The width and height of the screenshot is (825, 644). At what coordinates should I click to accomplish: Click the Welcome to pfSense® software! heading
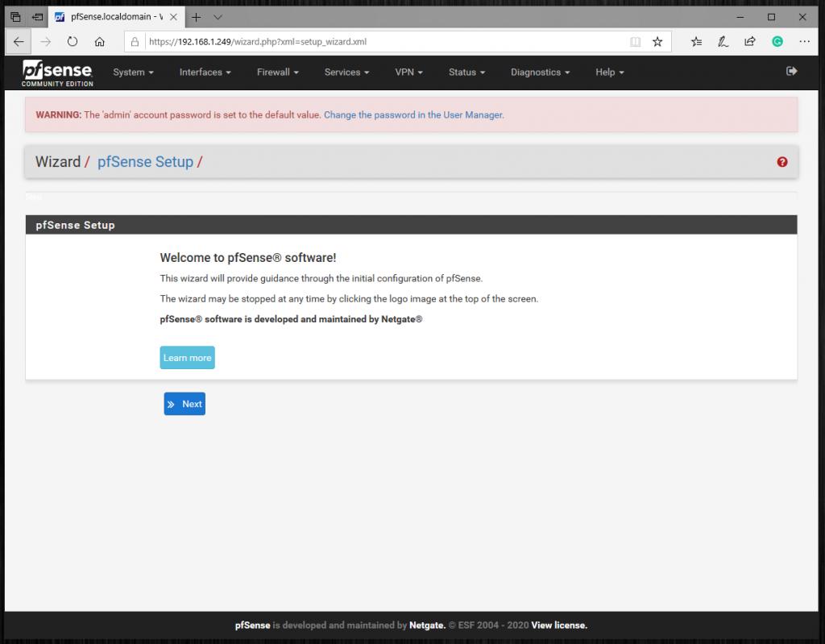point(248,257)
